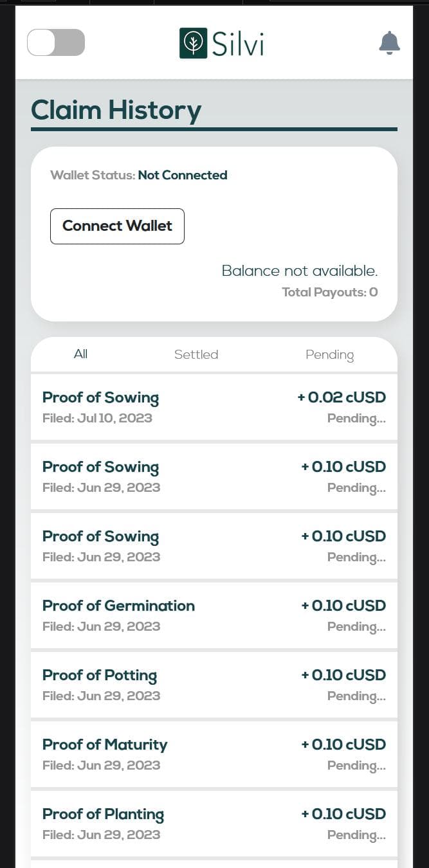Open the Proof of Maturity claim
The image size is (429, 868).
[105, 745]
